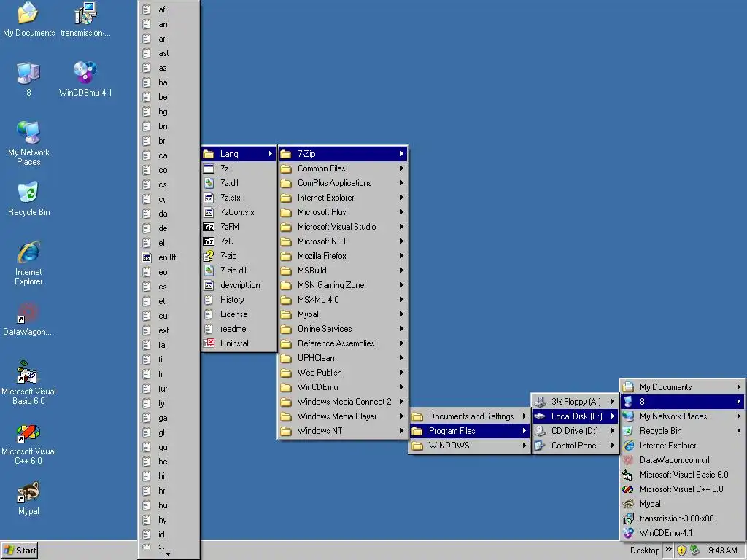Screen dimensions: 747x560
Task: Open the 'de' language file
Action: click(x=169, y=228)
